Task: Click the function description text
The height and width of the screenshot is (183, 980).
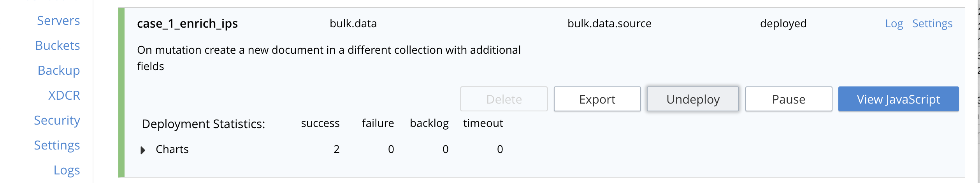Action: [x=328, y=50]
